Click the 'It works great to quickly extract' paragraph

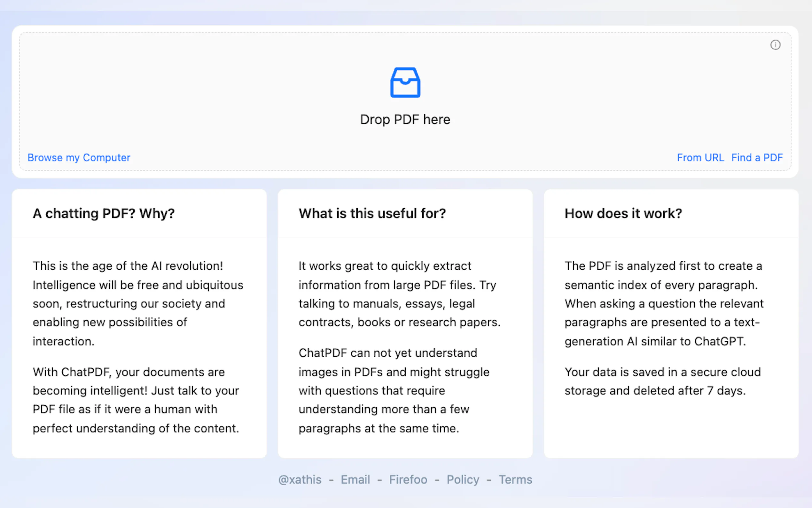pyautogui.click(x=400, y=294)
